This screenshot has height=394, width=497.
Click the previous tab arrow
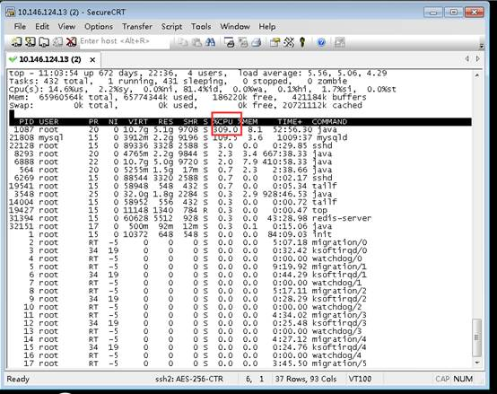pyautogui.click(x=467, y=59)
